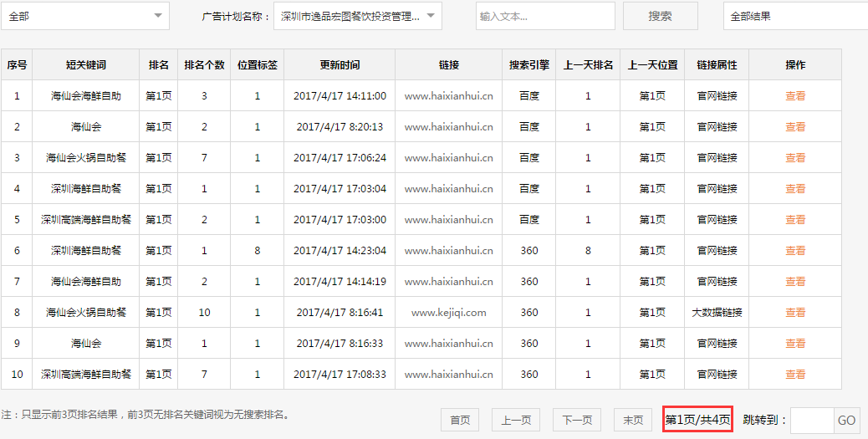The width and height of the screenshot is (868, 439).
Task: Go to first page with 首页
Action: coord(459,420)
